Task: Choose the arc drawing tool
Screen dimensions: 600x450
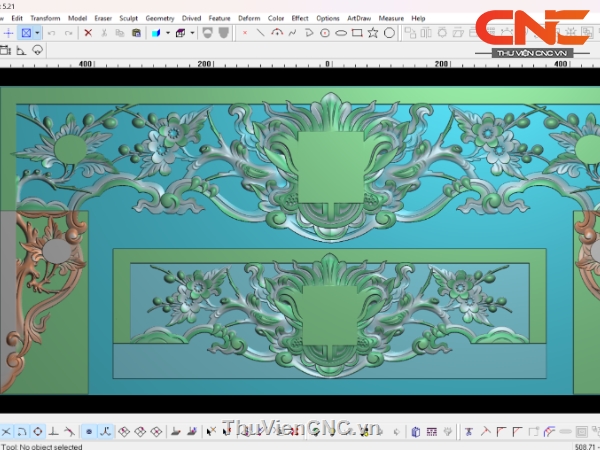Action: [276, 33]
